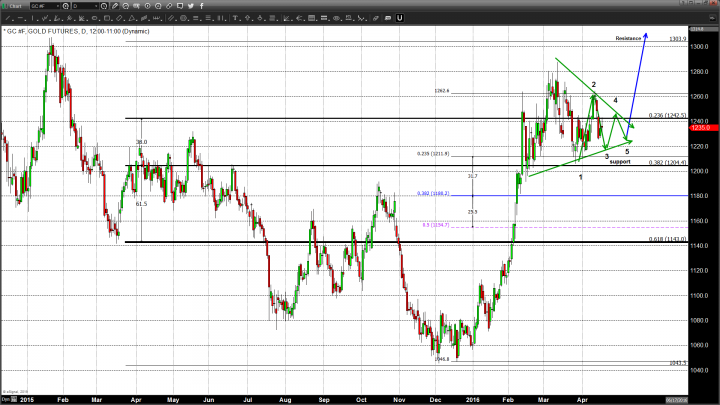Image resolution: width=720 pixels, height=405 pixels.
Task: Click the paperclip edit icon
Action: (x=115, y=6)
